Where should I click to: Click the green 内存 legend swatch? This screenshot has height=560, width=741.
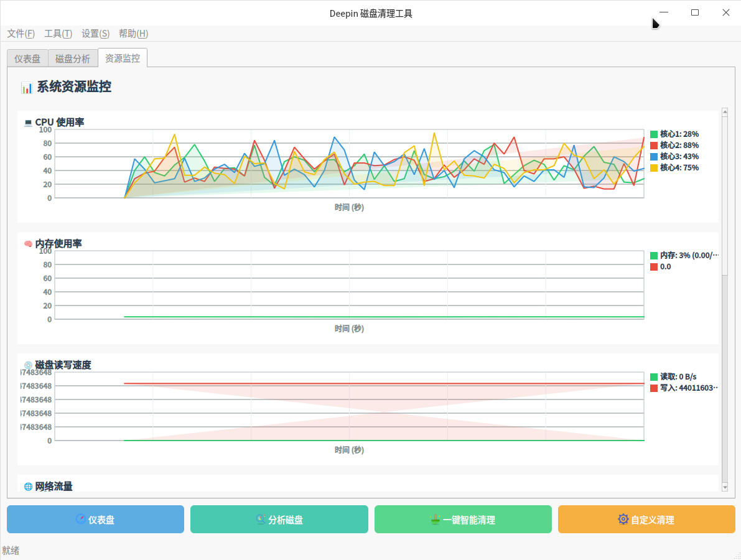point(654,256)
